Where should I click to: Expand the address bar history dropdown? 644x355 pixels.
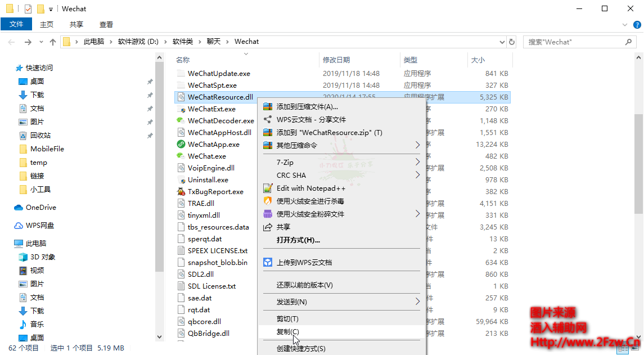coord(502,42)
